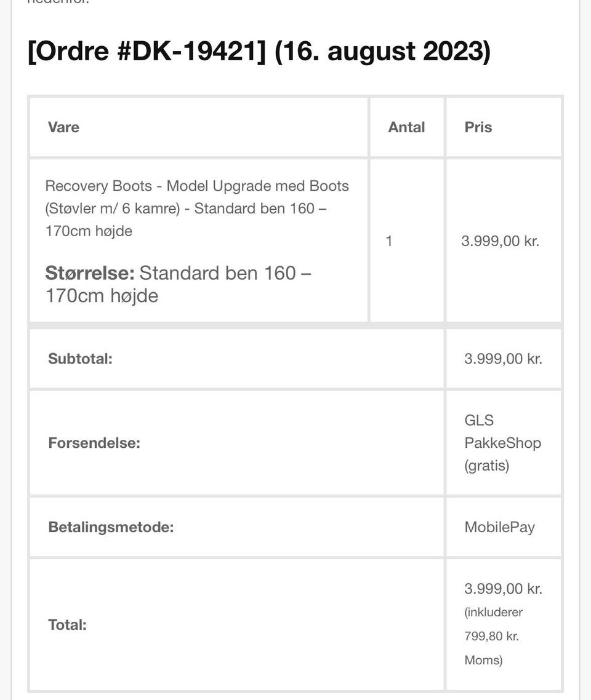Select the Vare column header
591x700 pixels.
click(63, 127)
